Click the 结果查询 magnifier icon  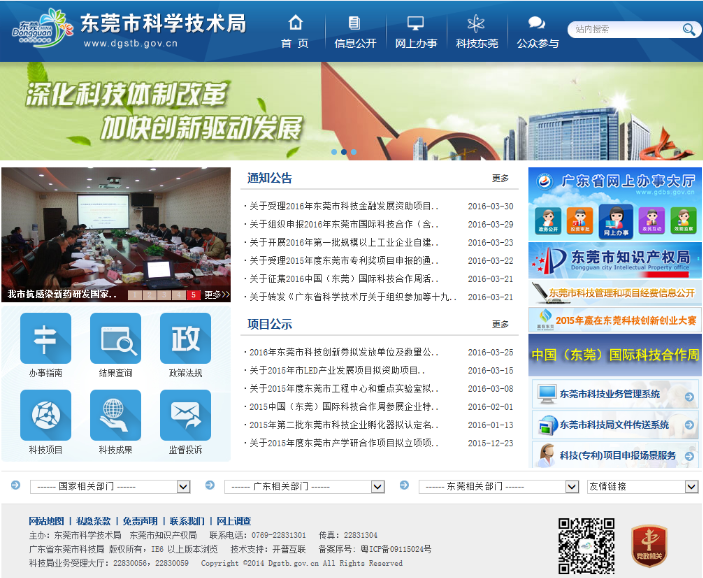115,339
